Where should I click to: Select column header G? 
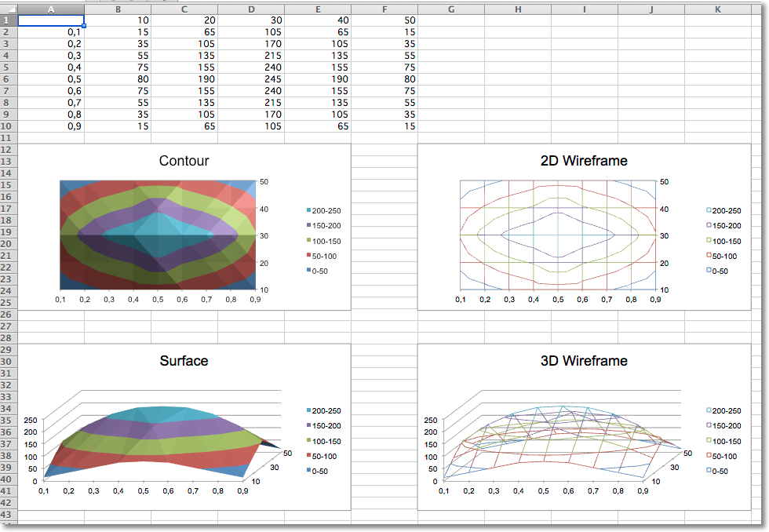pos(451,8)
